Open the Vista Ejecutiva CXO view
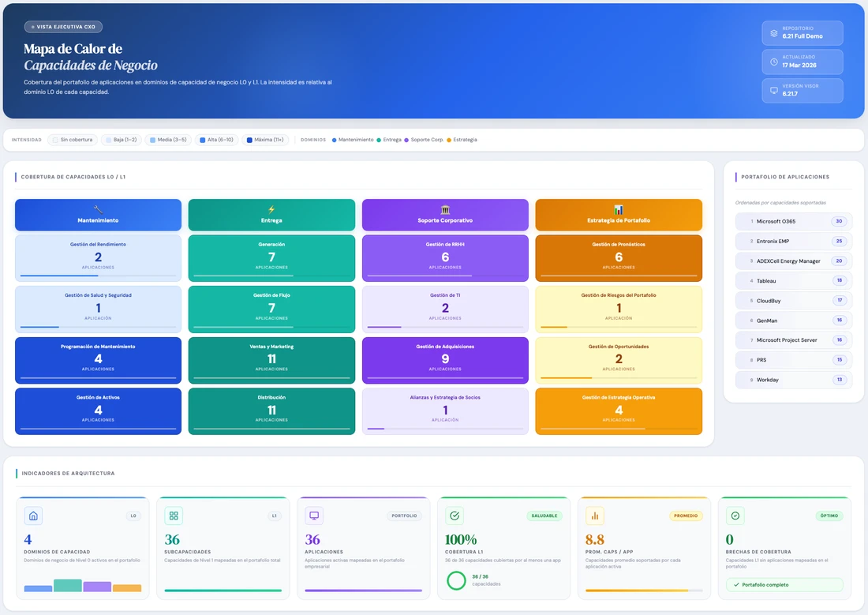Screen dimensions: 868x615 click(63, 26)
